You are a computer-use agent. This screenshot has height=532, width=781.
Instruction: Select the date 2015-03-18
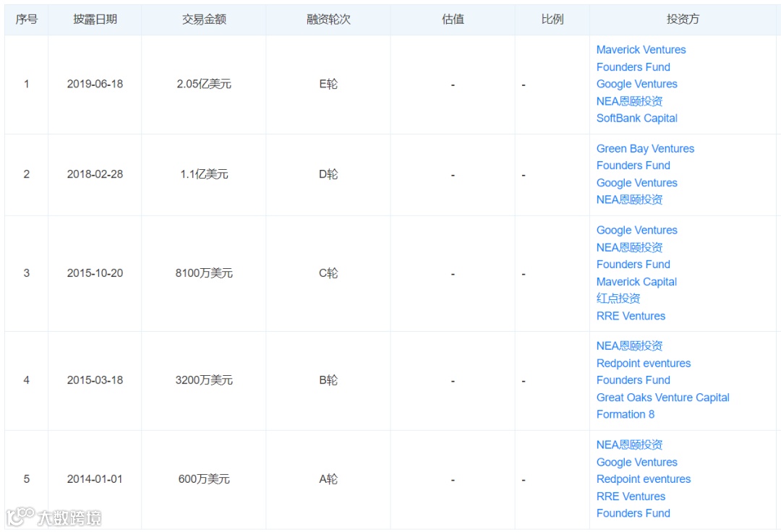(x=95, y=380)
